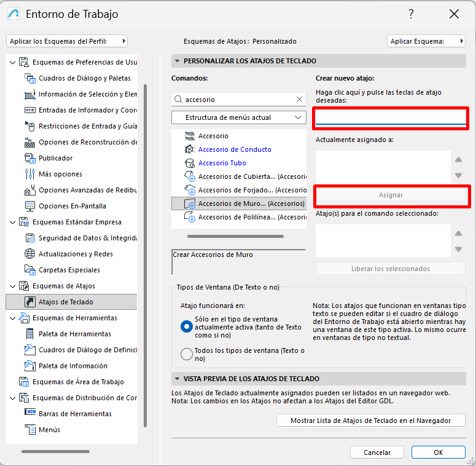The image size is (476, 466).
Task: Open the 'Aplicar Esquema' dropdown
Action: click(x=426, y=41)
